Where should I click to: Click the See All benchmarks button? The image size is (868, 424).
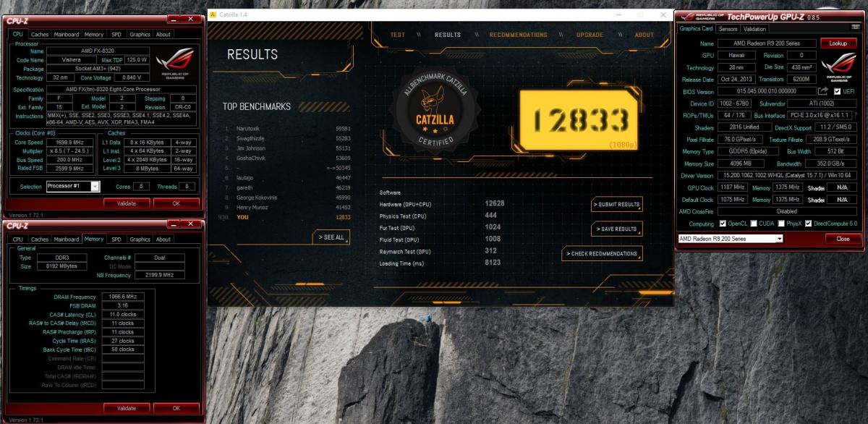coord(331,237)
